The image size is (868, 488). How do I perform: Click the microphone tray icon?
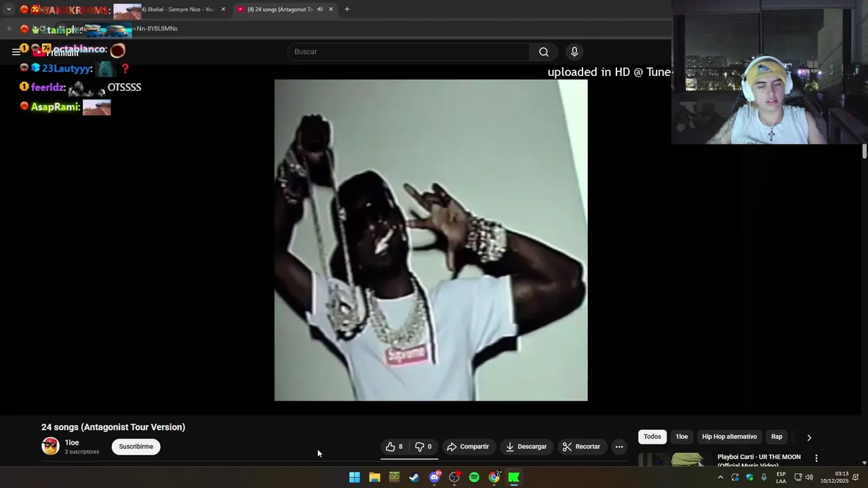[764, 477]
